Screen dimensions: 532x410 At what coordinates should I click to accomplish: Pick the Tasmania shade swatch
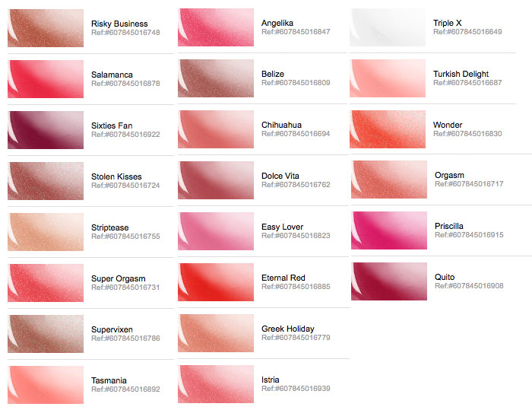46,385
